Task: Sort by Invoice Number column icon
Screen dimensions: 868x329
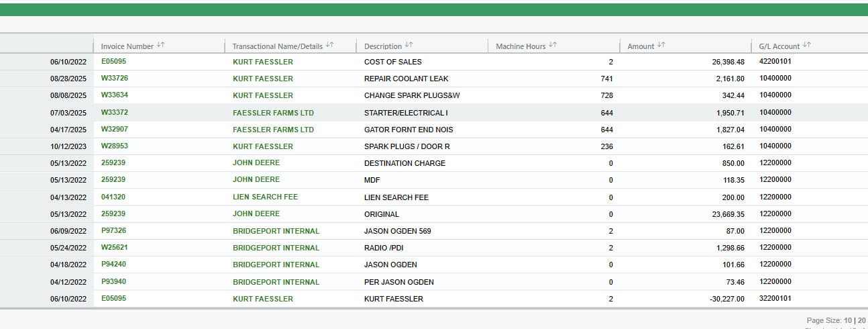Action: coord(160,46)
